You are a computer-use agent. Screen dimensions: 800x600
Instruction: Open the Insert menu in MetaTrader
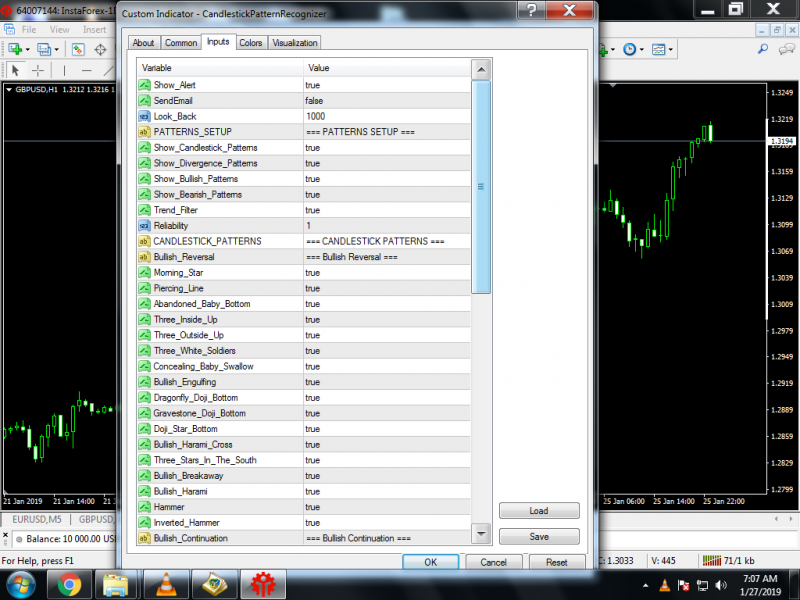point(94,30)
